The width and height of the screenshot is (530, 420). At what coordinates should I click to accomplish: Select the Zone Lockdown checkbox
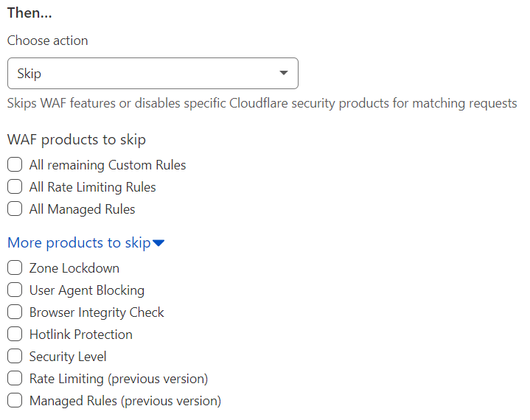(x=15, y=268)
